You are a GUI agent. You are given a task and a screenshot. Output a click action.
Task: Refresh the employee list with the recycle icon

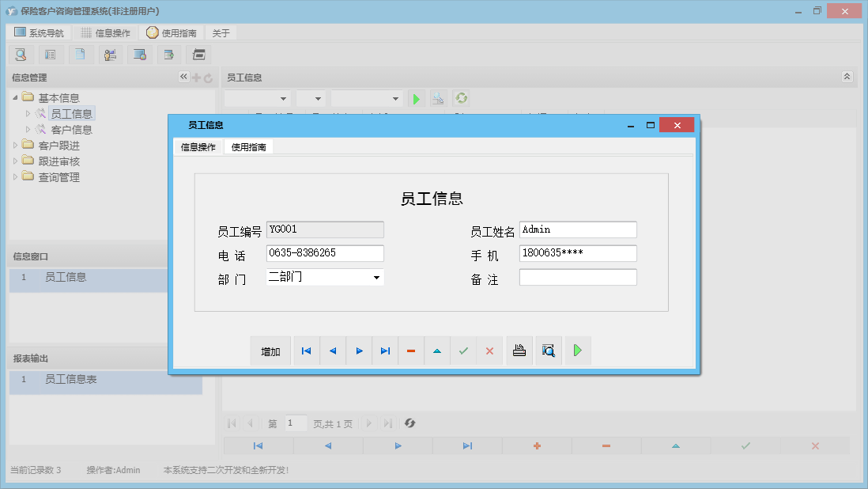[460, 98]
